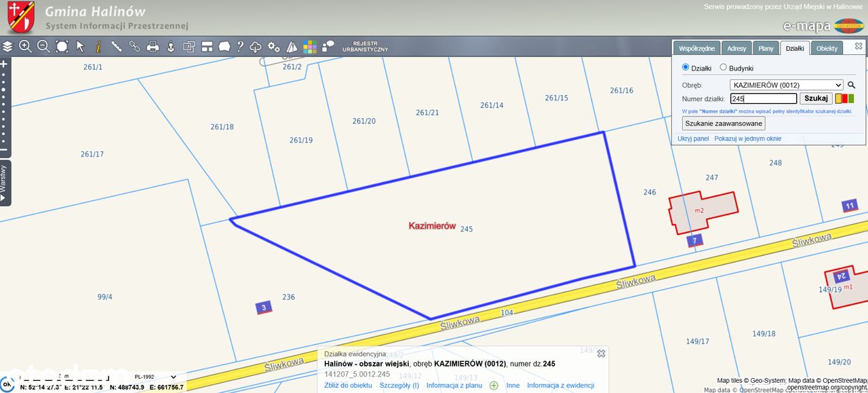Click the Gmina Halinów coat of arms

pos(21,18)
